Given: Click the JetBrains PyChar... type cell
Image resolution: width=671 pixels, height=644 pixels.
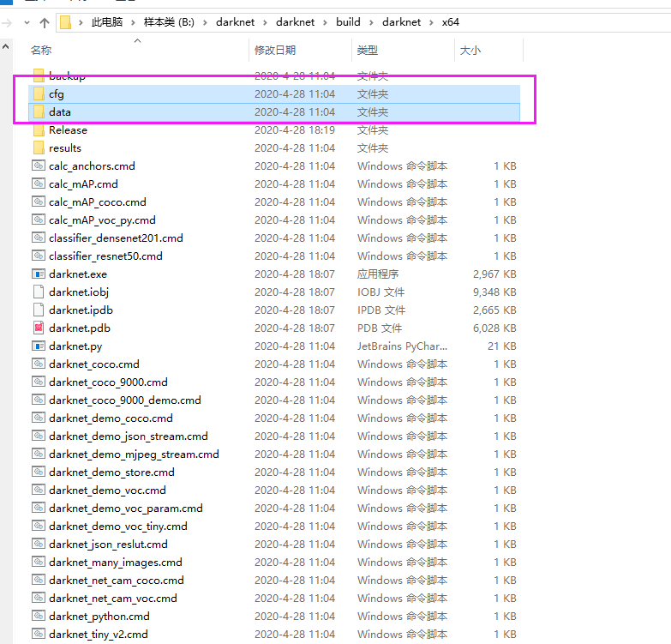Looking at the screenshot, I should coord(402,346).
